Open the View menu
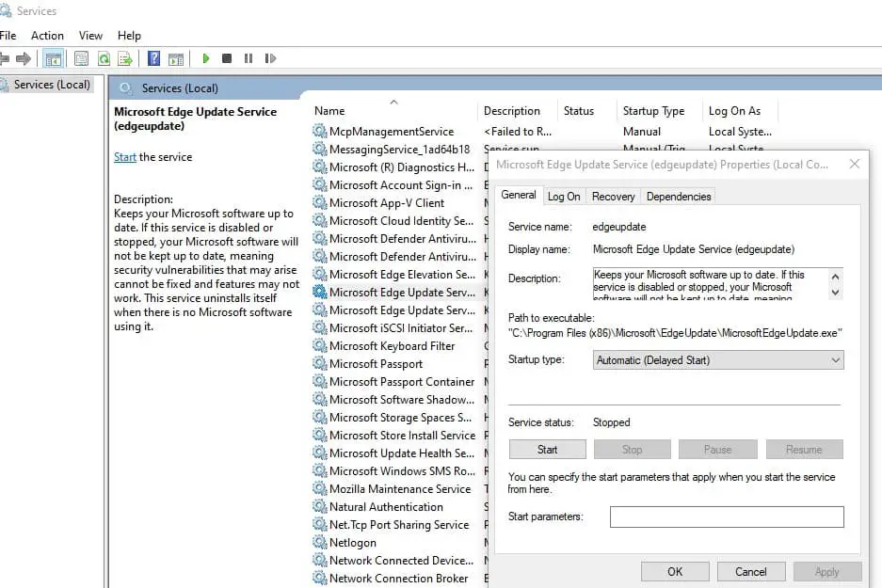The image size is (882, 588). click(x=91, y=36)
